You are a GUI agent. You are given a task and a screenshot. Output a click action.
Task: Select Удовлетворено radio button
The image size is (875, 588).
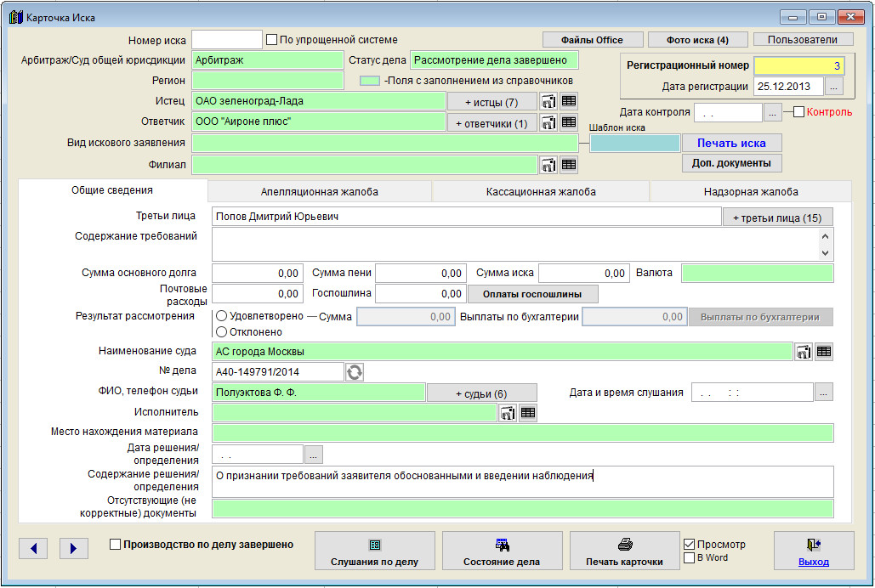[222, 316]
